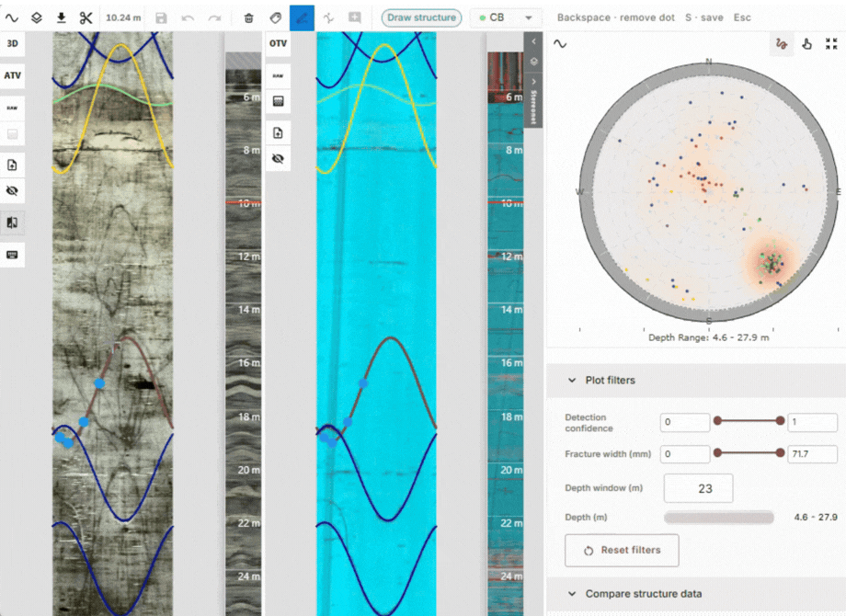
Task: Click the node-path tool icon
Action: (328, 17)
